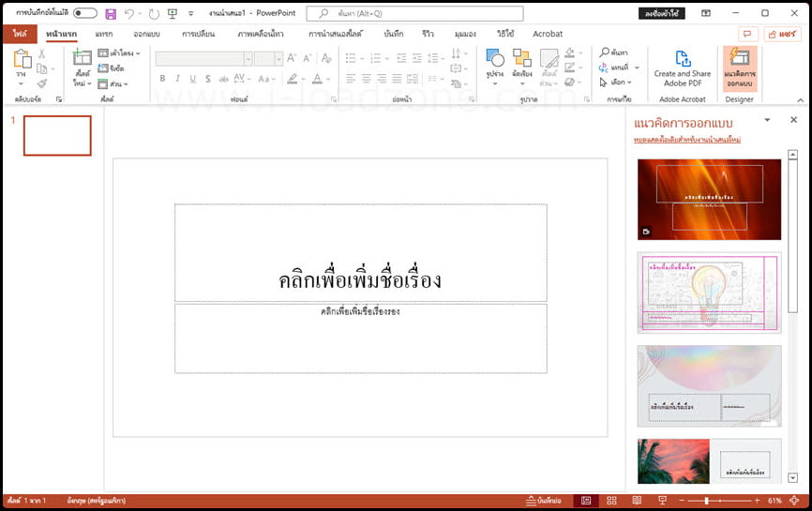Open the Acrobat tab
Viewport: 812px width, 511px height.
click(x=548, y=34)
